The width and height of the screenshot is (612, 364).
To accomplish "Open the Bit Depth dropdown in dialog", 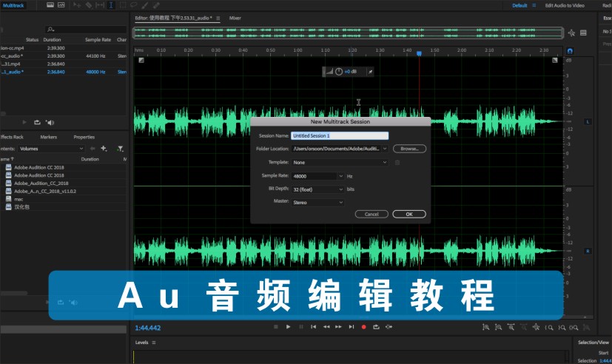I will pyautogui.click(x=317, y=189).
